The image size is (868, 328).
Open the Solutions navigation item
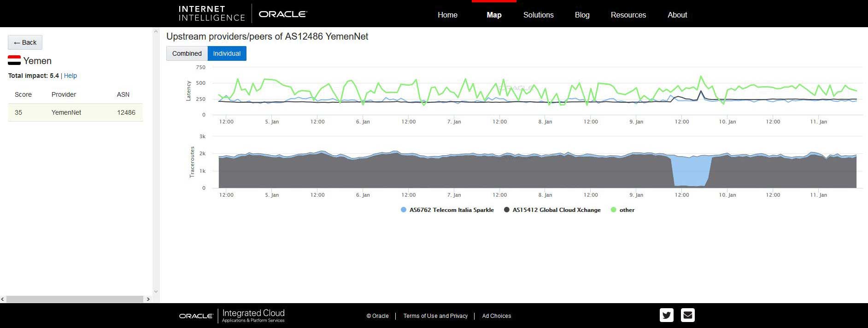(x=538, y=15)
